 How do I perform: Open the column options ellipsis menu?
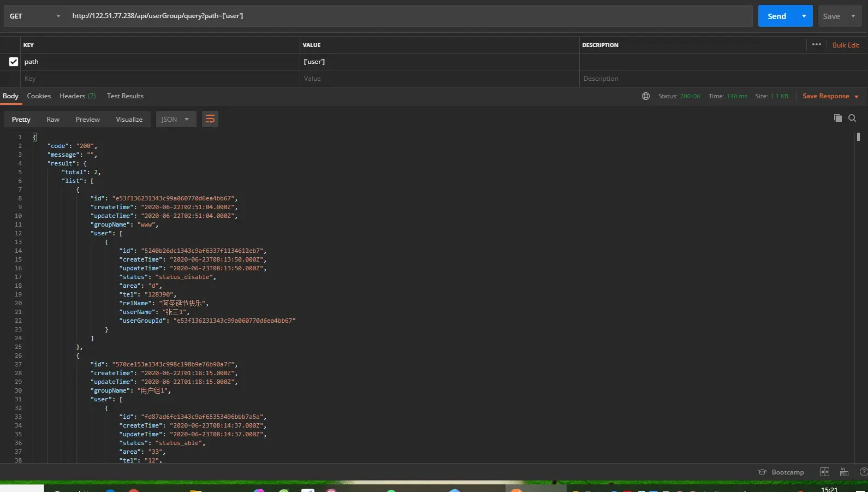click(816, 45)
